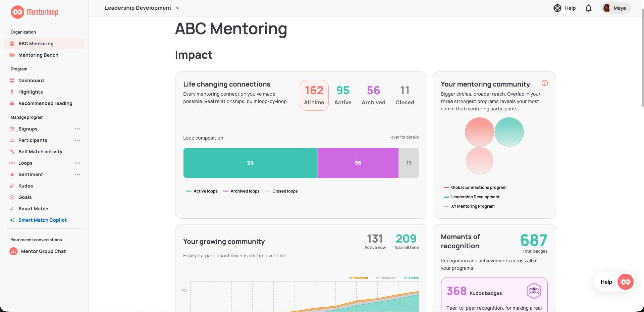The width and height of the screenshot is (644, 312).
Task: Open the Loops options ellipsis menu
Action: tap(77, 163)
